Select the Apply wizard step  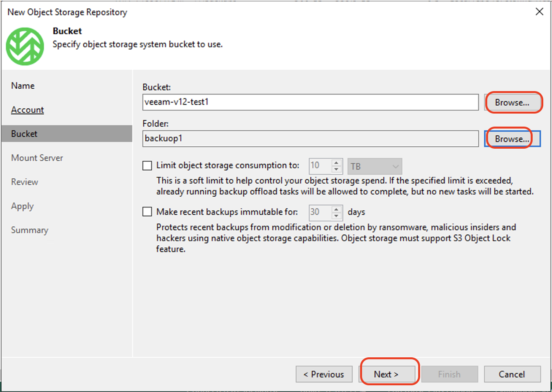tap(23, 206)
